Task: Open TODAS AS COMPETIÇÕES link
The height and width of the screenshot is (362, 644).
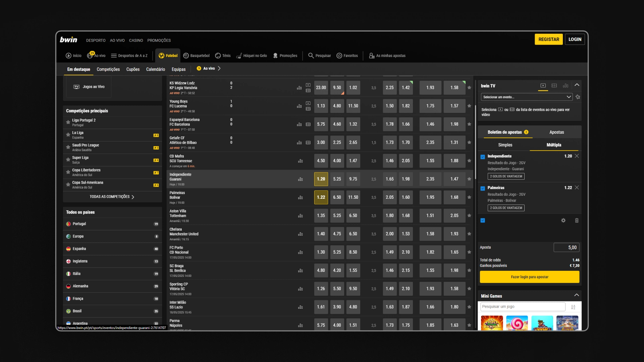Action: point(112,197)
